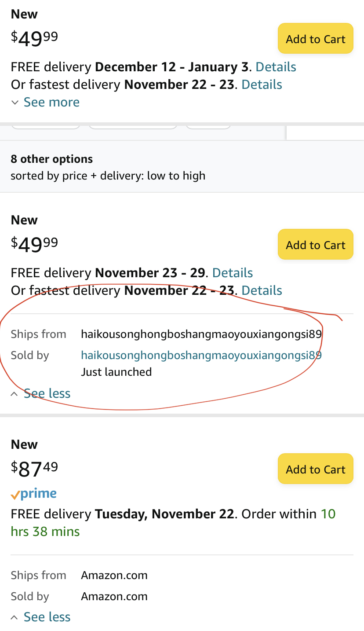This screenshot has height=631, width=364.
Task: Click the "8 other options" heading
Action: 52,159
